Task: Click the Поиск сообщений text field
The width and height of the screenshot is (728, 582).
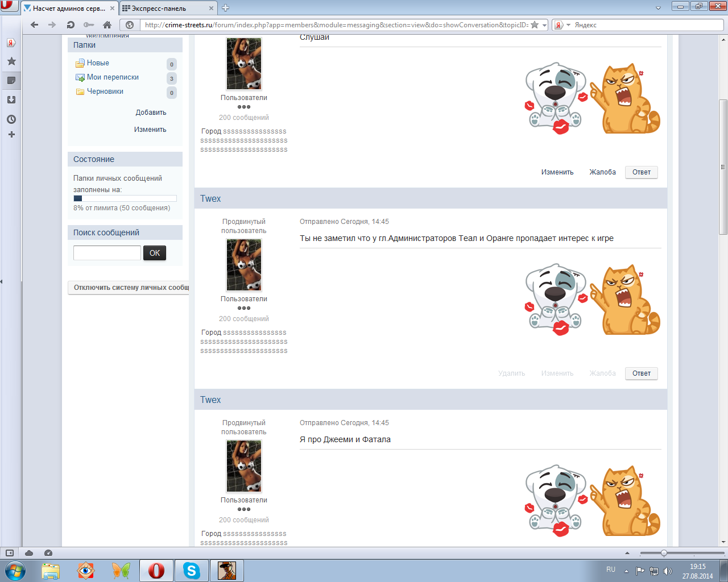Action: [107, 253]
